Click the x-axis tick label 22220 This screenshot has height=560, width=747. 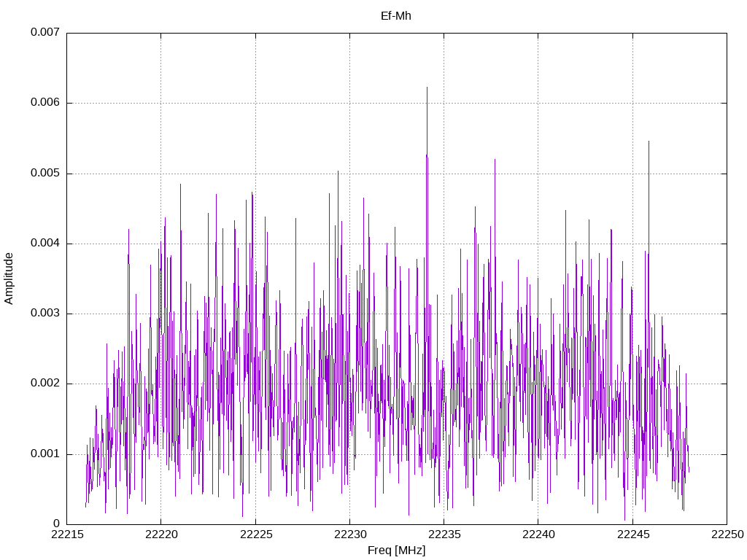click(161, 534)
